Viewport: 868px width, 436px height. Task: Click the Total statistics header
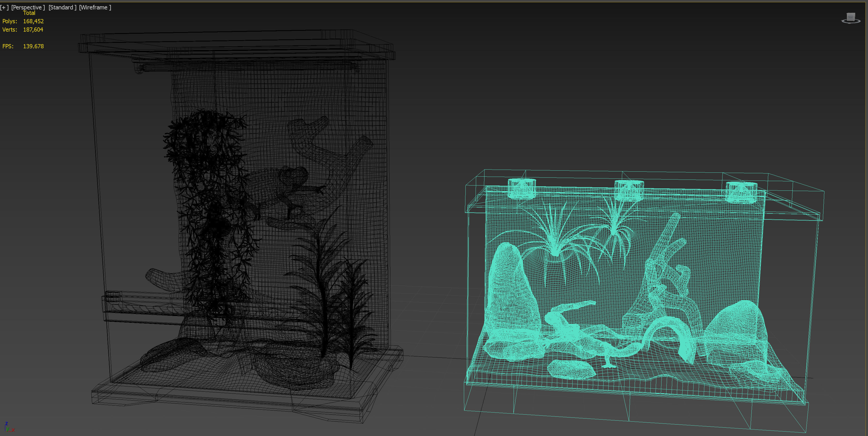coord(29,13)
